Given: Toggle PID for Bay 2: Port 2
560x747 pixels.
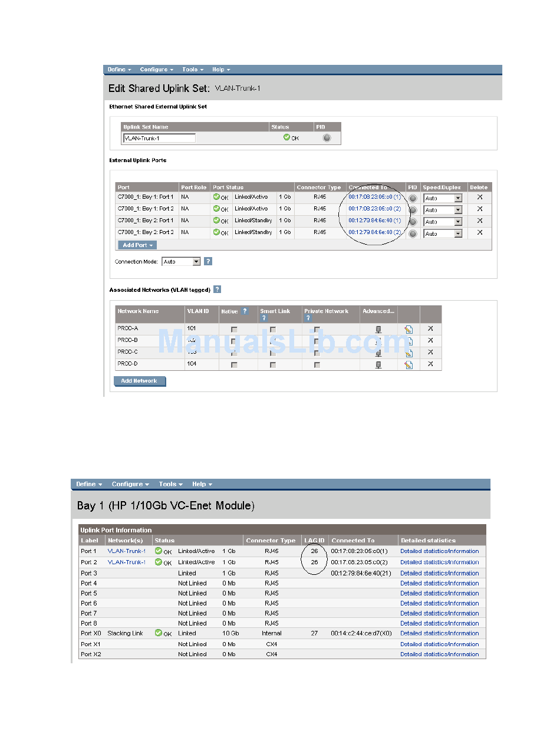Looking at the screenshot, I should tap(413, 234).
